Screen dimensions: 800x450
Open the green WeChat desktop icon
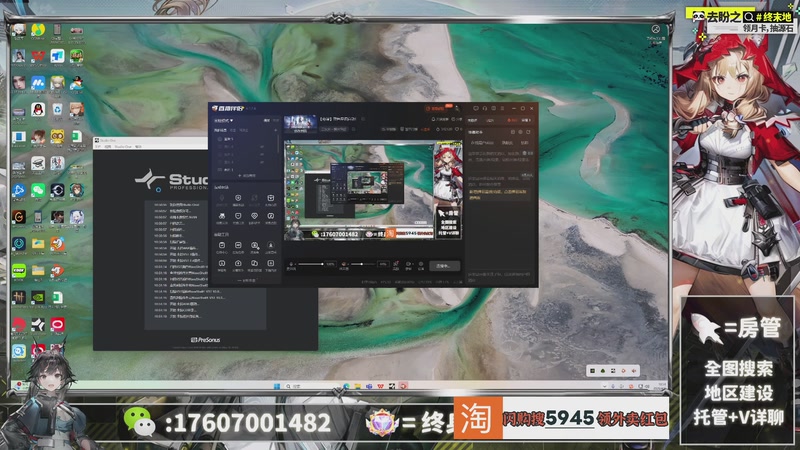[x=38, y=189]
